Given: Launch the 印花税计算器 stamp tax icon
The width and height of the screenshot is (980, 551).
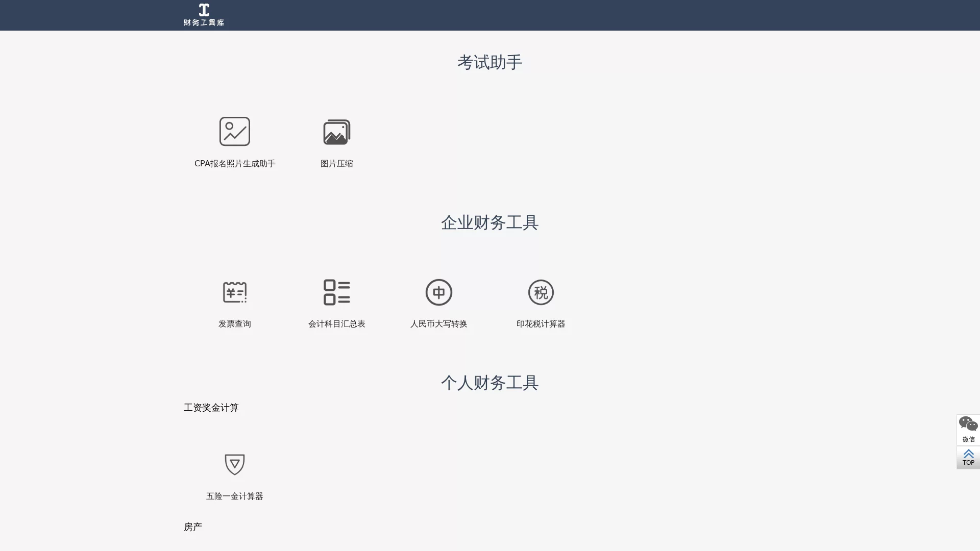Looking at the screenshot, I should (x=541, y=292).
